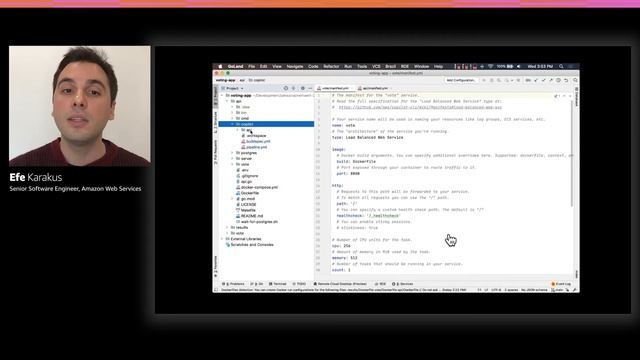Click the Show History clock icon

click(x=558, y=80)
